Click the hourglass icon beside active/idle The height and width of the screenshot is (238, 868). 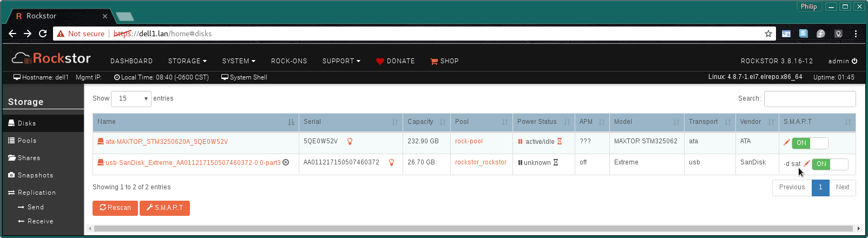560,142
